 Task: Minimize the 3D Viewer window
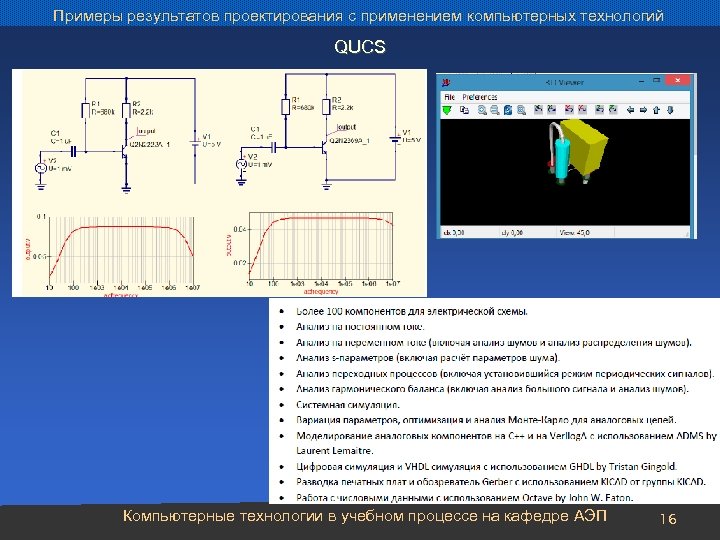tap(641, 81)
